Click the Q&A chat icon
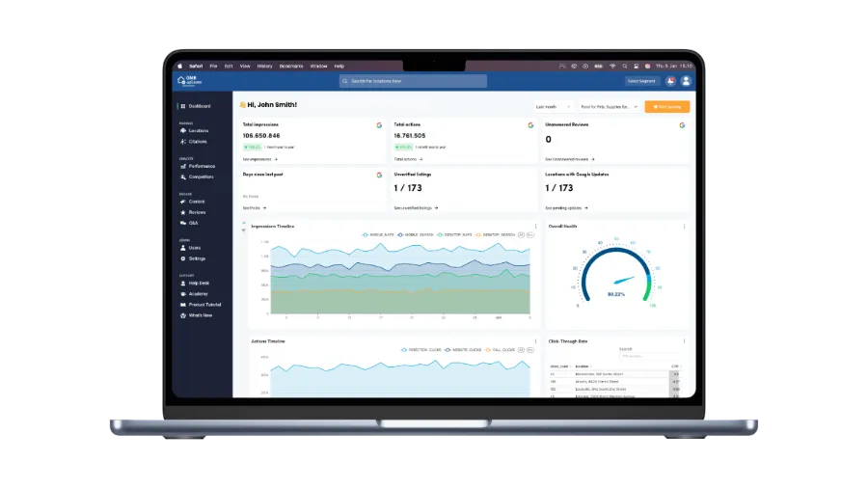This screenshot has width=868, height=488. pyautogui.click(x=183, y=223)
